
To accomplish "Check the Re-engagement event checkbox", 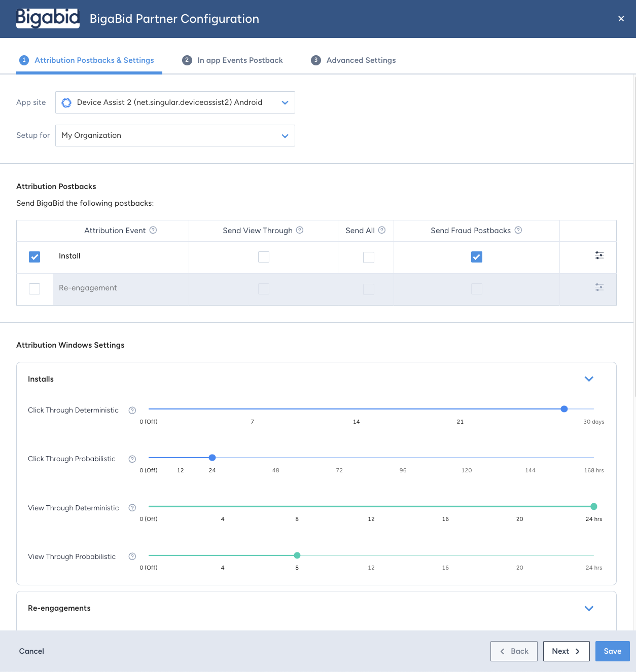I will point(34,289).
